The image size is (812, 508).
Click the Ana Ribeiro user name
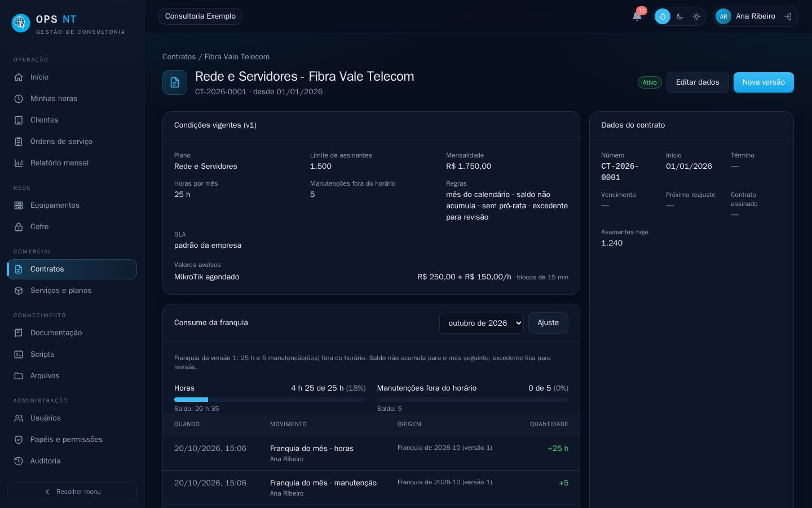[756, 16]
